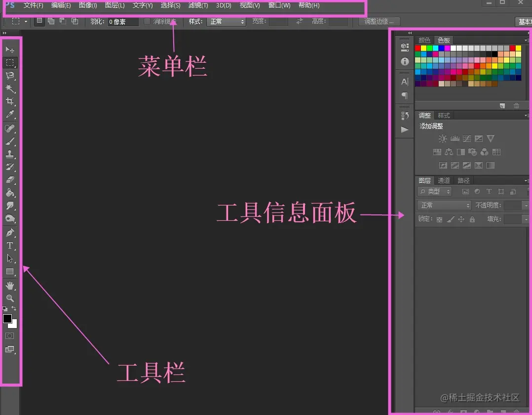This screenshot has width=532, height=415.
Task: Swap foreground and background colors
Action: [x=14, y=308]
